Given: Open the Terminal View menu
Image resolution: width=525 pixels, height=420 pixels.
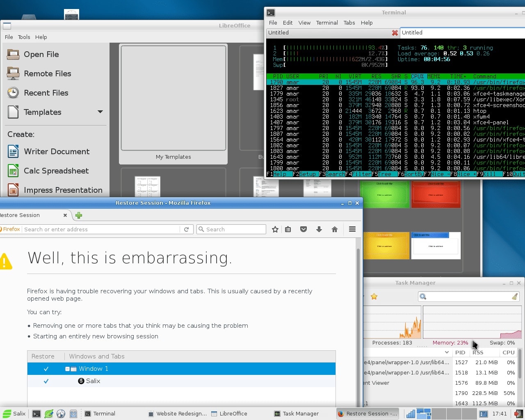Looking at the screenshot, I should [304, 23].
